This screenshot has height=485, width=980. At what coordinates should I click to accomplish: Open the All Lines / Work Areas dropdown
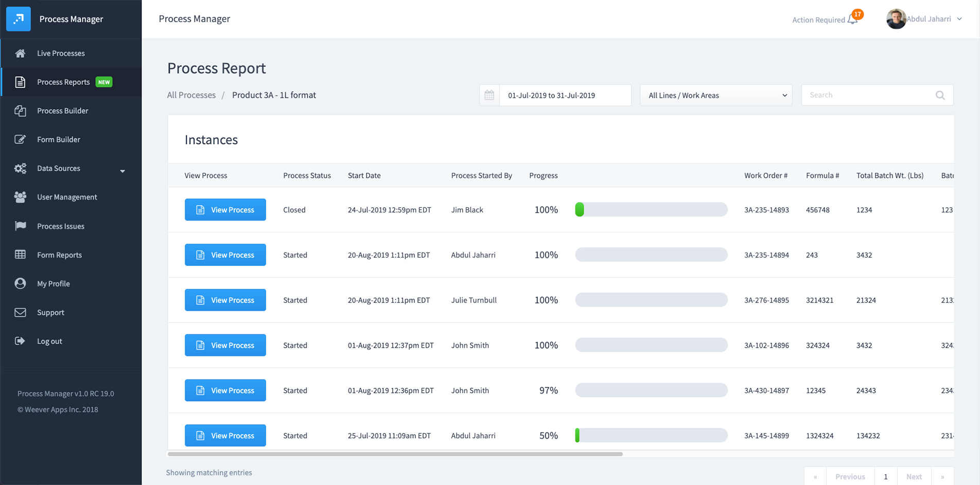pyautogui.click(x=715, y=95)
